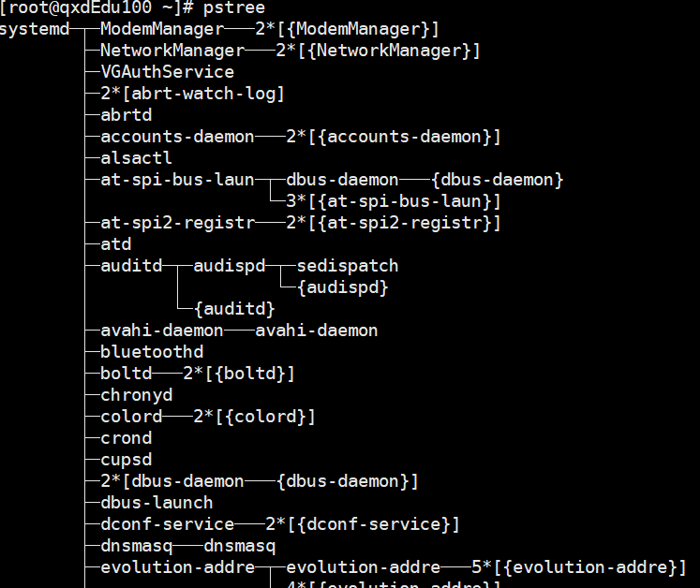
Task: Click the pstree command text
Action: [x=233, y=7]
